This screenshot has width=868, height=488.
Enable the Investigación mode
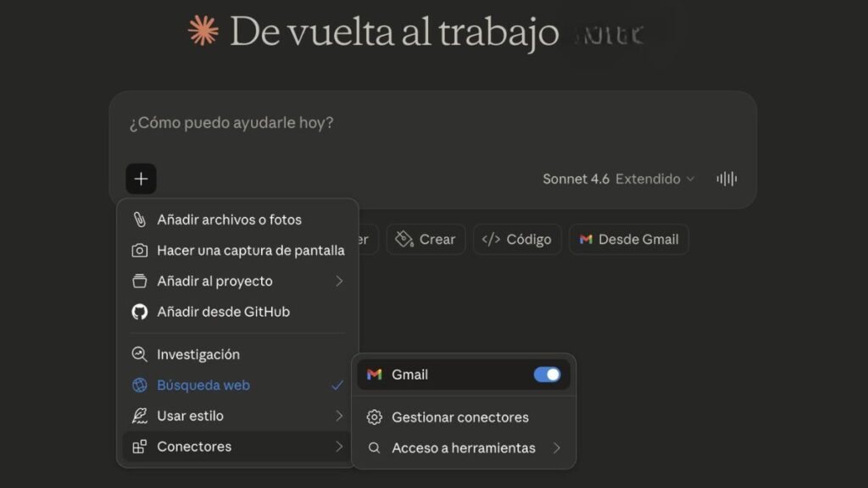point(198,354)
